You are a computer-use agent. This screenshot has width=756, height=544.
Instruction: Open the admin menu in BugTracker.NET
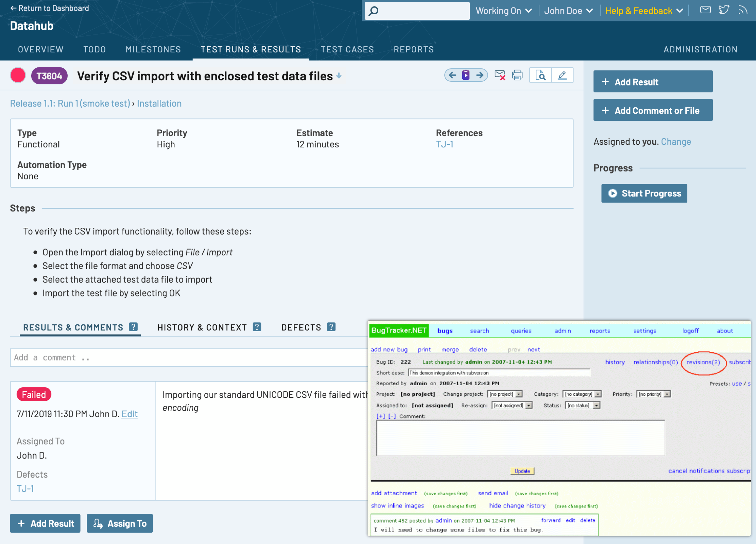[563, 331]
